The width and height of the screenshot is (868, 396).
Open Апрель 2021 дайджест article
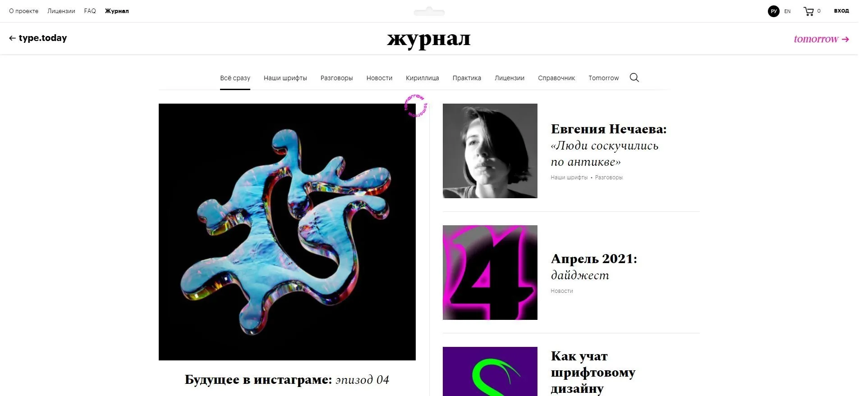pyautogui.click(x=594, y=267)
